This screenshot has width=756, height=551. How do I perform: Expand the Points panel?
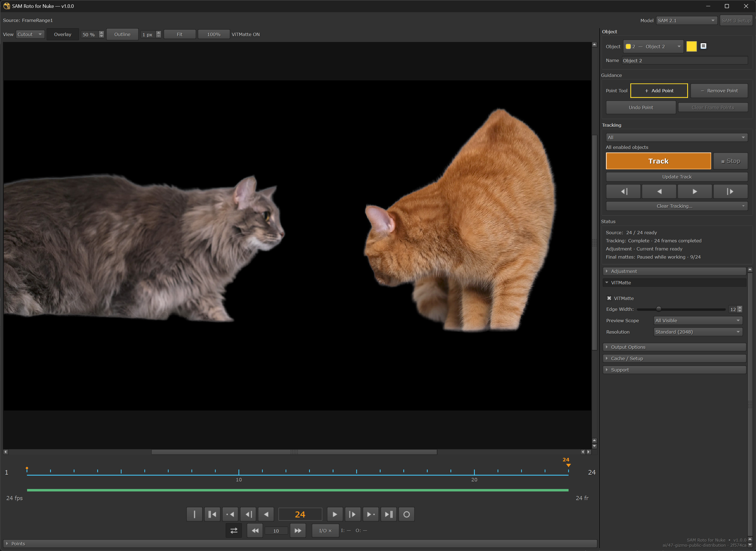pyautogui.click(x=300, y=544)
